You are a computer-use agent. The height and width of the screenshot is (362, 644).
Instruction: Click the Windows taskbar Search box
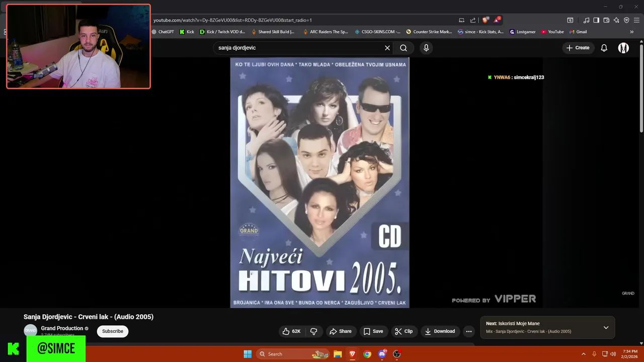pyautogui.click(x=293, y=354)
